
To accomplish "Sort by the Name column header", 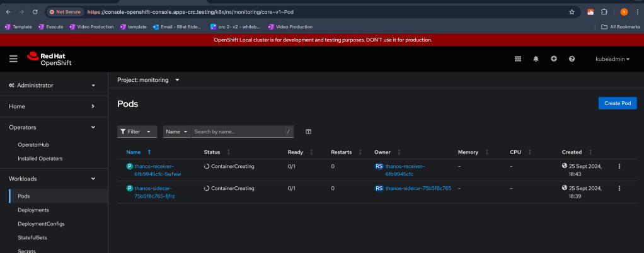I will point(139,152).
